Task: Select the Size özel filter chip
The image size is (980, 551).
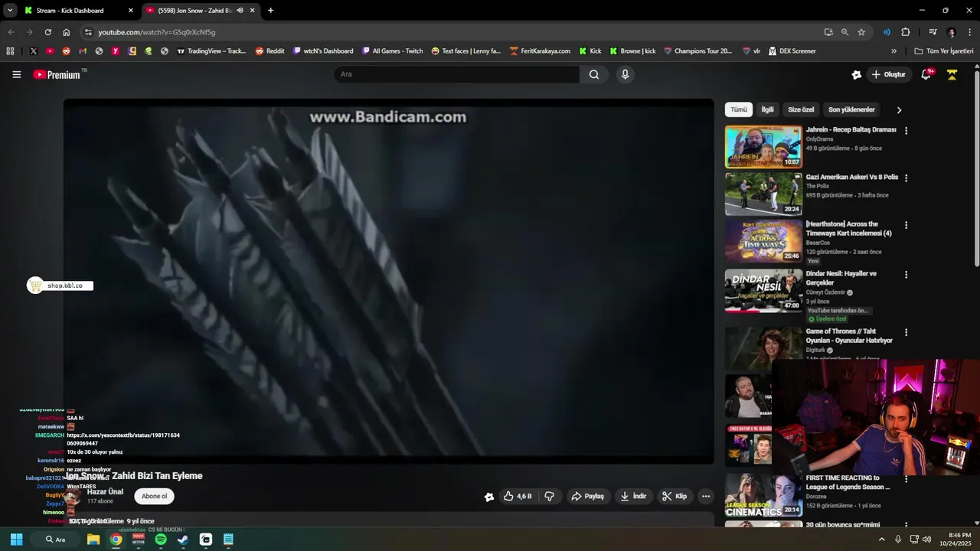Action: (801, 109)
